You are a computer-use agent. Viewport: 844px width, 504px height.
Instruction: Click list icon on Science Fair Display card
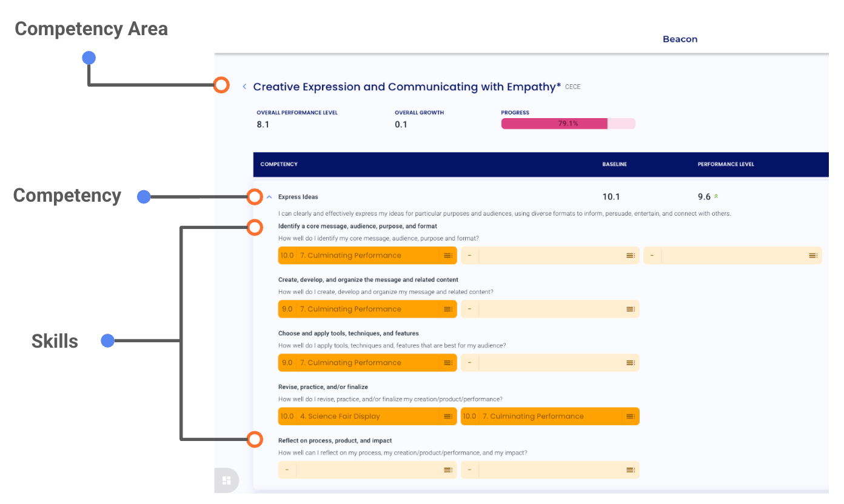click(x=448, y=417)
